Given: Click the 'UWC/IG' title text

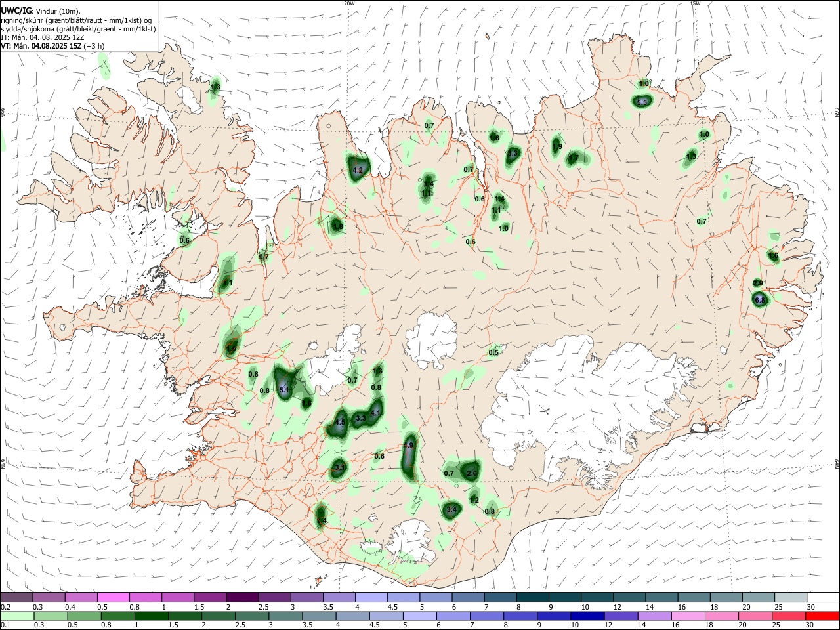Looking at the screenshot, I should coord(16,10).
